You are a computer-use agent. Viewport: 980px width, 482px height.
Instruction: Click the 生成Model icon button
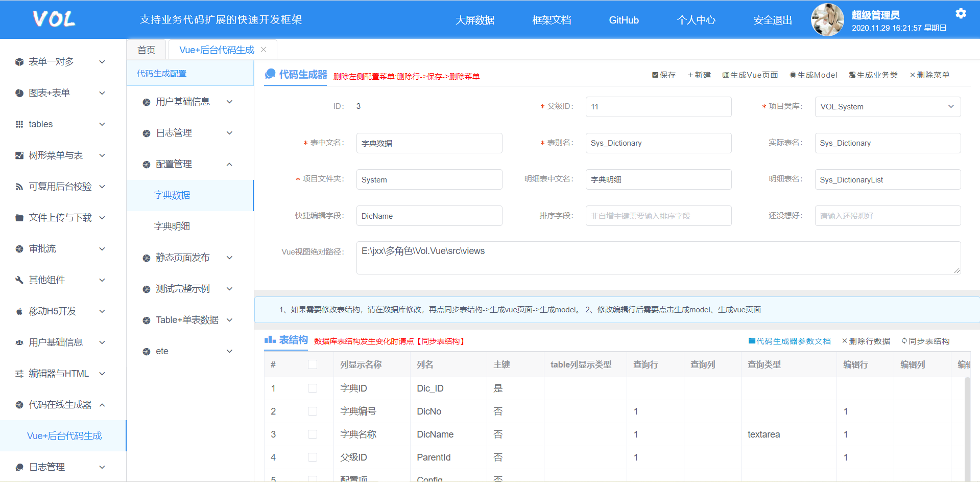[793, 75]
